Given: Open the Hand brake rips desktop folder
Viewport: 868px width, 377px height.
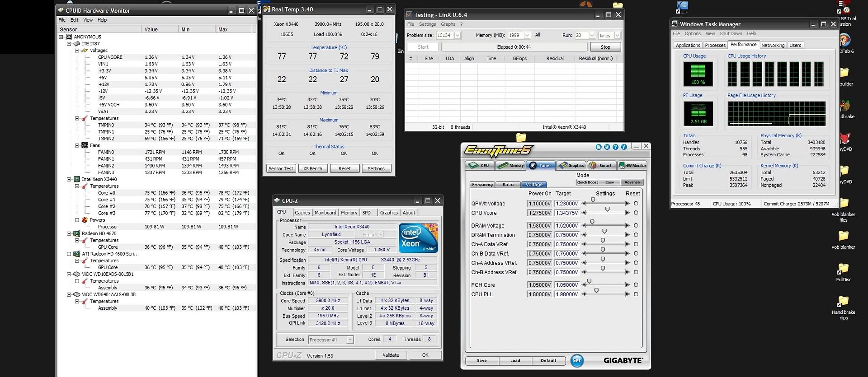Looking at the screenshot, I should (843, 302).
